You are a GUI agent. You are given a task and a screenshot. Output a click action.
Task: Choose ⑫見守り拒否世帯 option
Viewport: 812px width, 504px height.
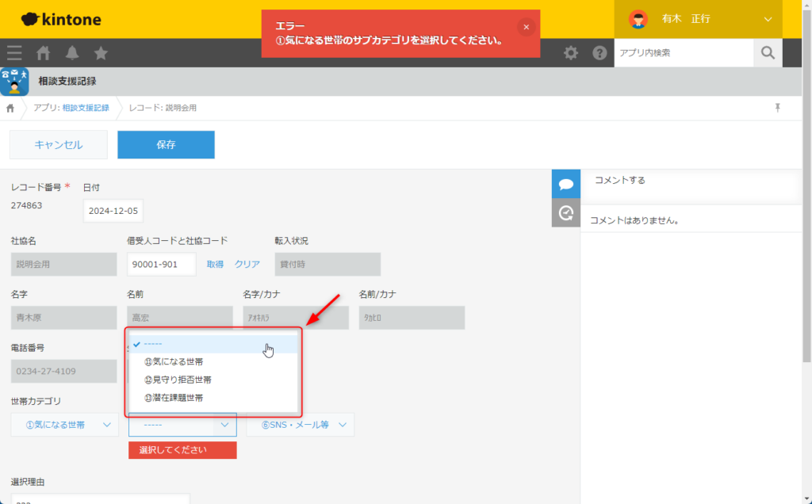tap(178, 380)
